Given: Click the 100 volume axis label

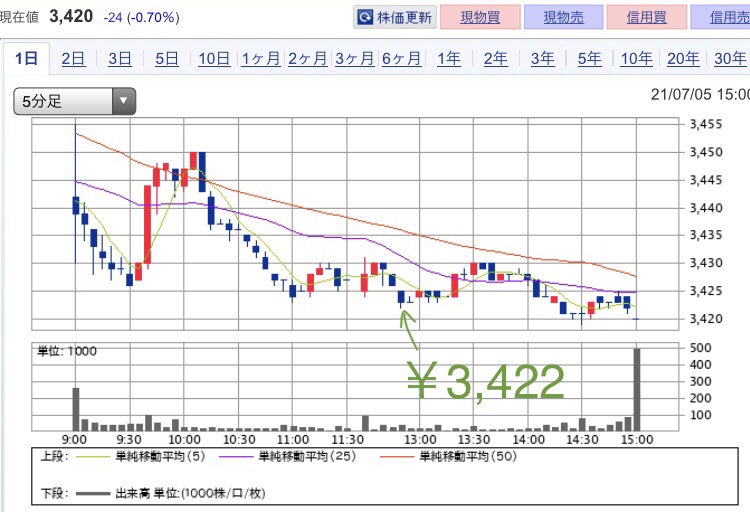Looking at the screenshot, I should click(x=701, y=415).
